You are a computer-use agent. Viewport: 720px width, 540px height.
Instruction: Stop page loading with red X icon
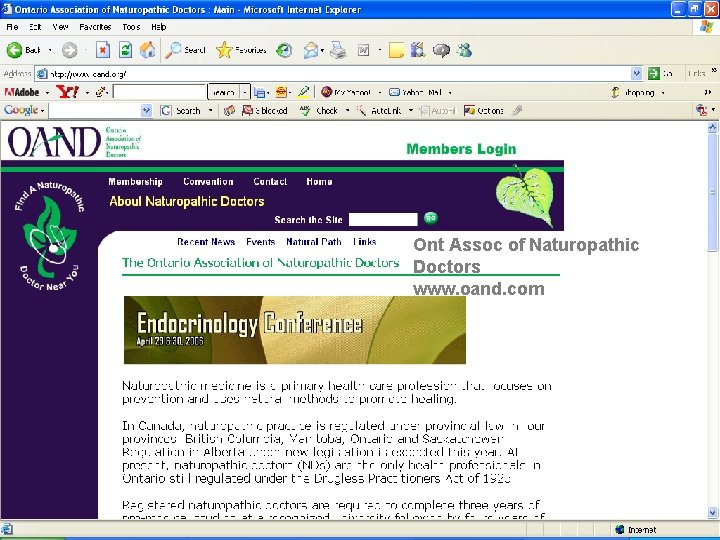103,50
